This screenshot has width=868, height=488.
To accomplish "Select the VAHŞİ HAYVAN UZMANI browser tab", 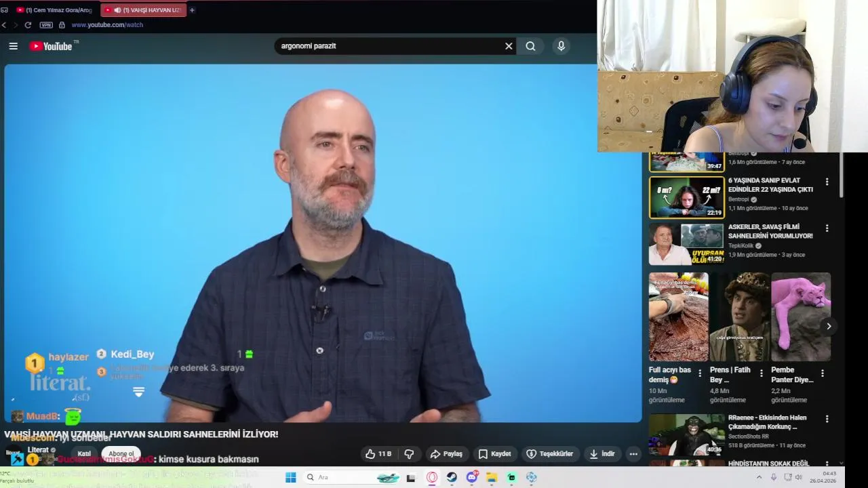I will point(142,10).
